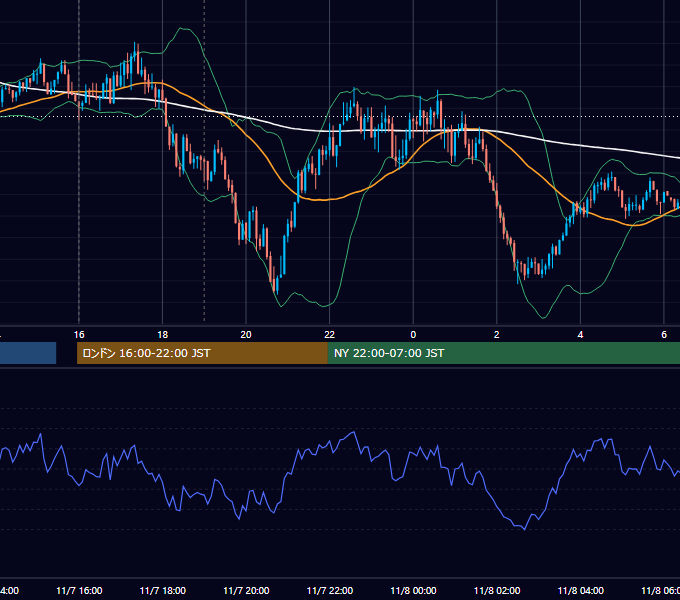Viewport: 680px width, 600px height.
Task: Click the 0 hour label on price chart axis
Action: click(413, 335)
